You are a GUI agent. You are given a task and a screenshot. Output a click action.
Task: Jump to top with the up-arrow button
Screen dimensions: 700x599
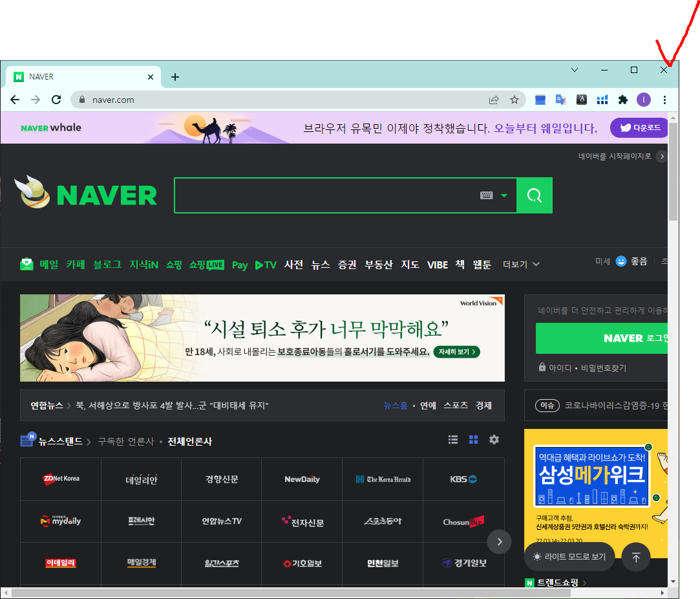coord(636,557)
